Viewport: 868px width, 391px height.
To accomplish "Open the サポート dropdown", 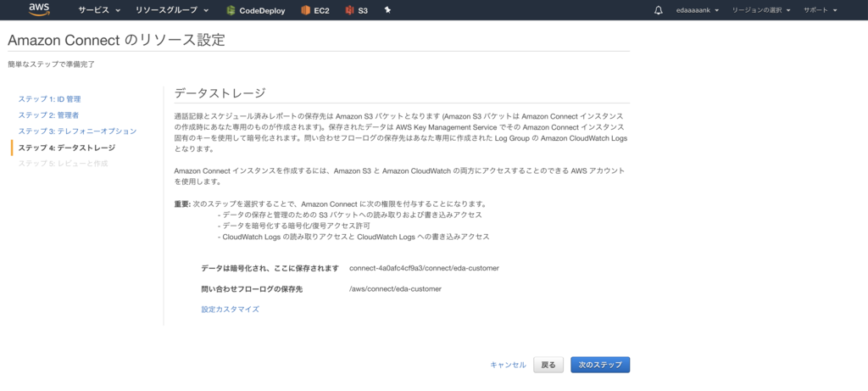I will click(x=820, y=10).
